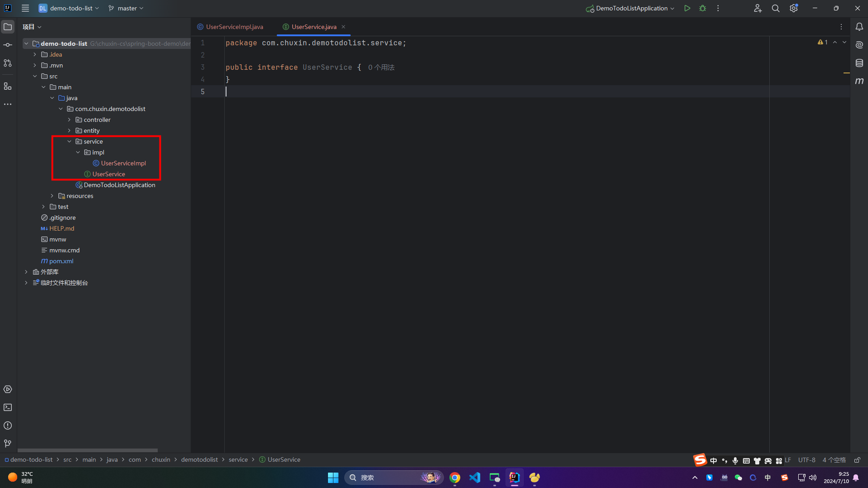Screen dimensions: 868x488
Task: Expand the 外部库 node
Action: [26, 272]
